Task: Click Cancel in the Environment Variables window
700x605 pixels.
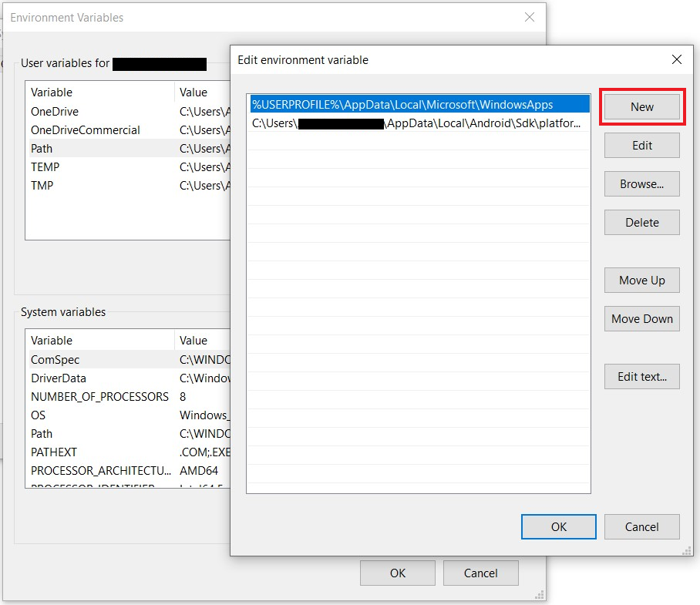Action: click(x=480, y=573)
